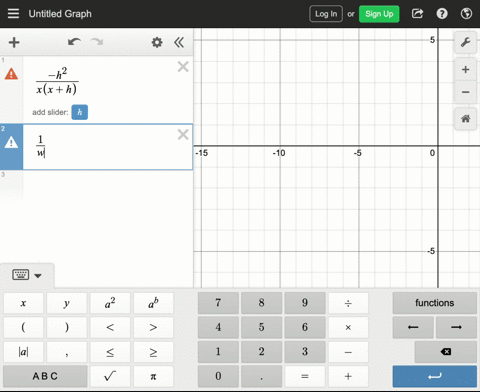Open the hamburger menu
480x392 pixels.
pos(13,14)
